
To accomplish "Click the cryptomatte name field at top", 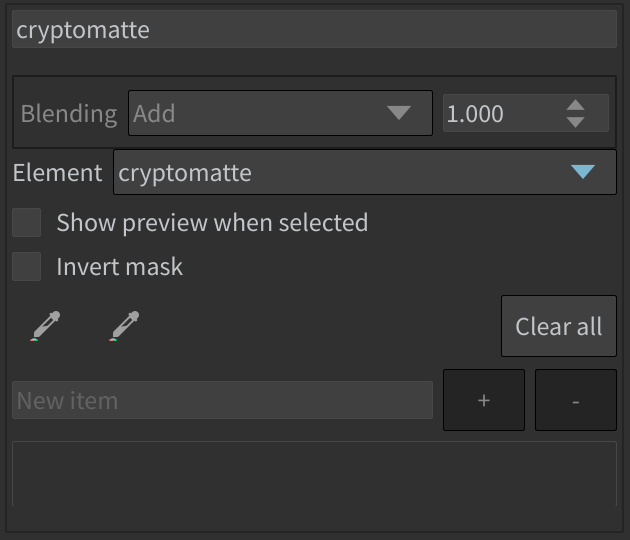I will pyautogui.click(x=315, y=29).
